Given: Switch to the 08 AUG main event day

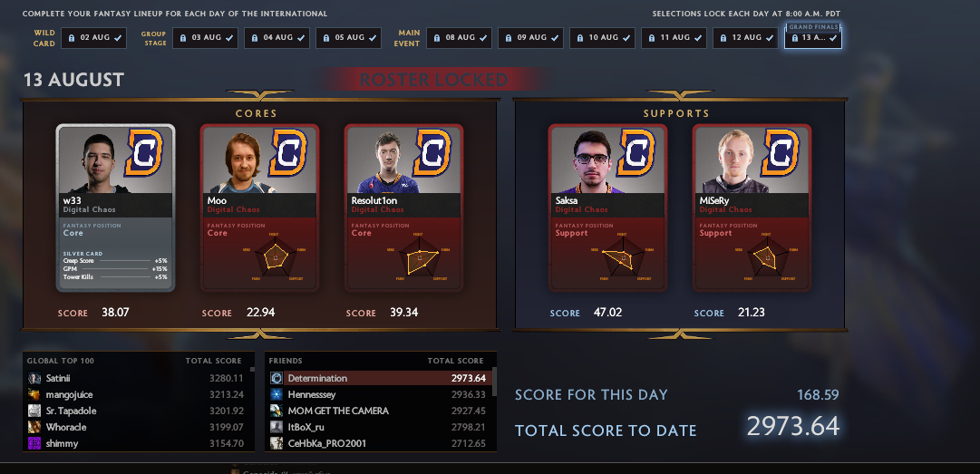Looking at the screenshot, I should [459, 38].
